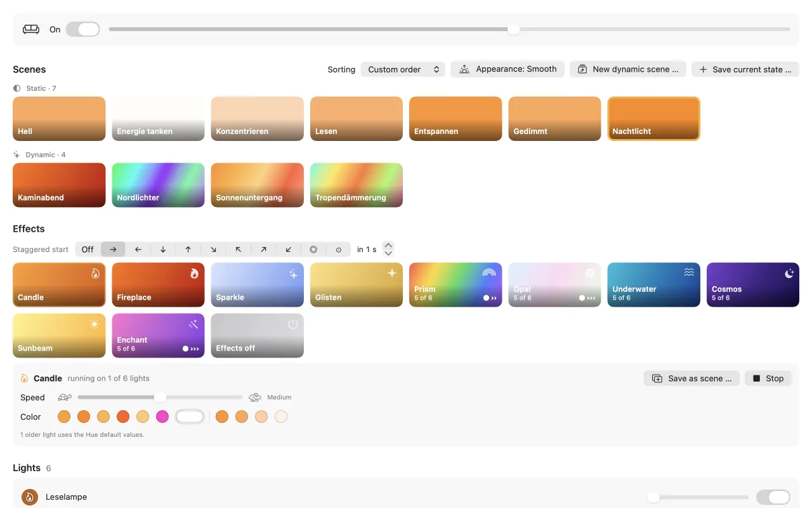This screenshot has width=812, height=508.
Task: Pick the pink Candle color swatch
Action: click(162, 417)
